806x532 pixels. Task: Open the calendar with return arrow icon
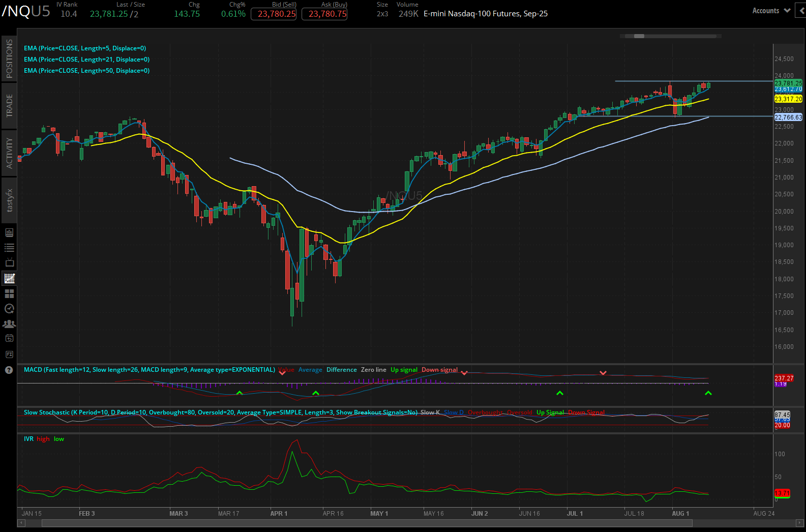point(9,338)
